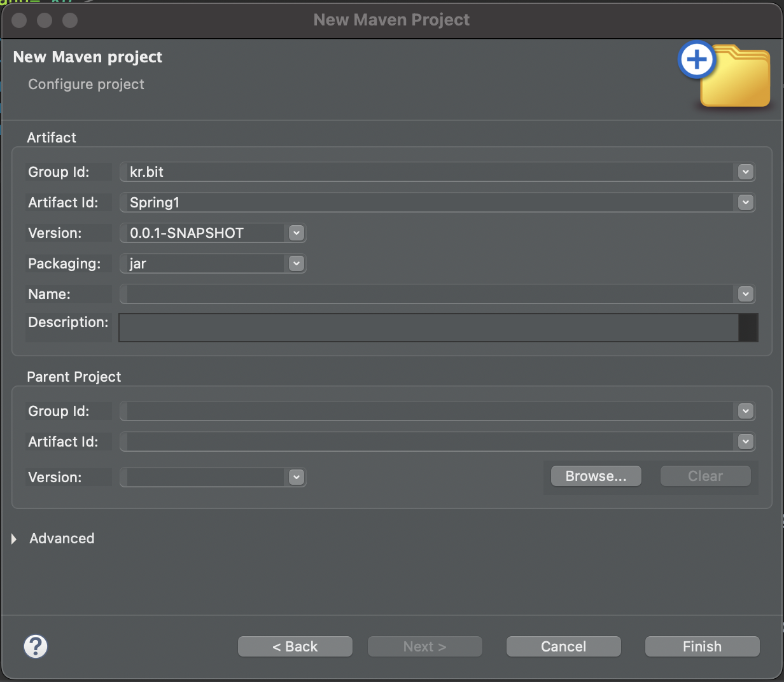Go back with the < Back button
Viewport: 784px width, 682px height.
point(295,646)
